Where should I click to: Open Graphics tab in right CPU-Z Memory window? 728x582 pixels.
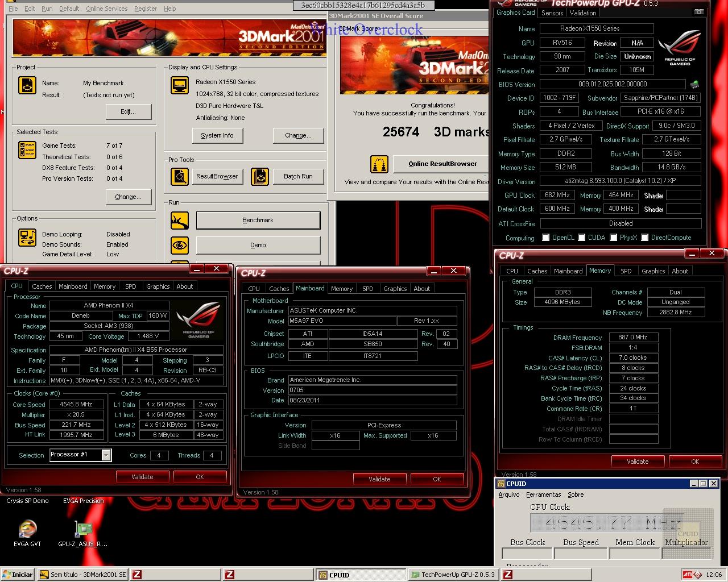[x=653, y=271]
